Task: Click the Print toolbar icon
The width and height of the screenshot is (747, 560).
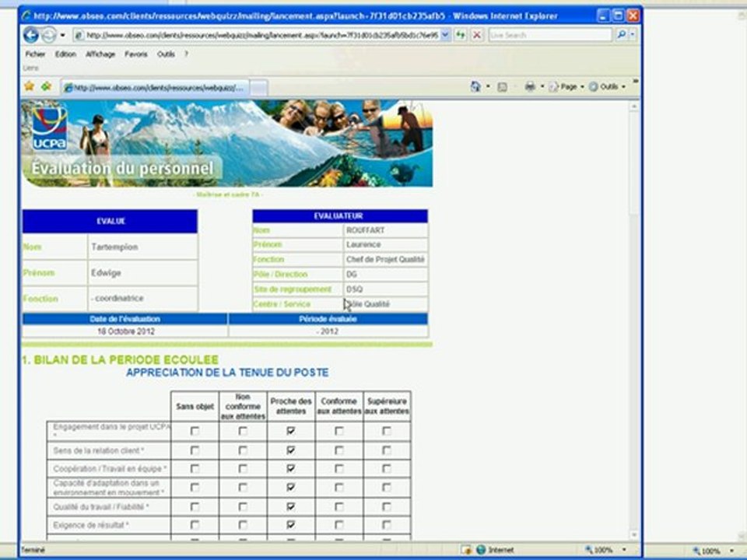Action: pos(530,86)
